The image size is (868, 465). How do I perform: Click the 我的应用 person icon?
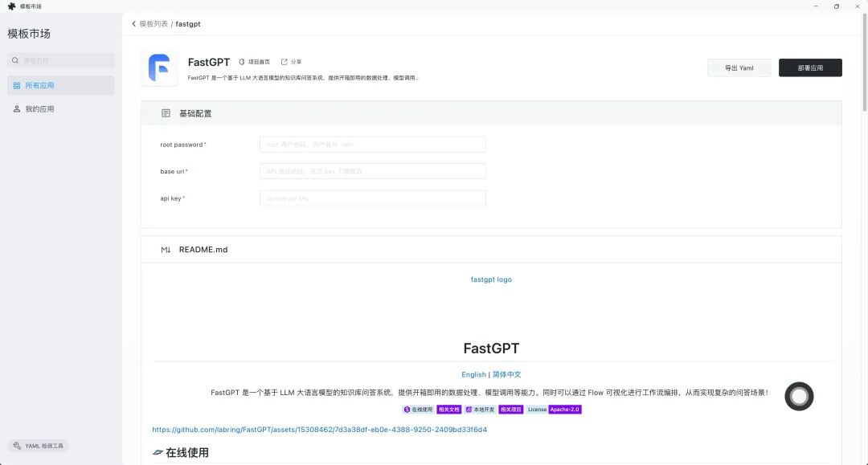pyautogui.click(x=17, y=109)
